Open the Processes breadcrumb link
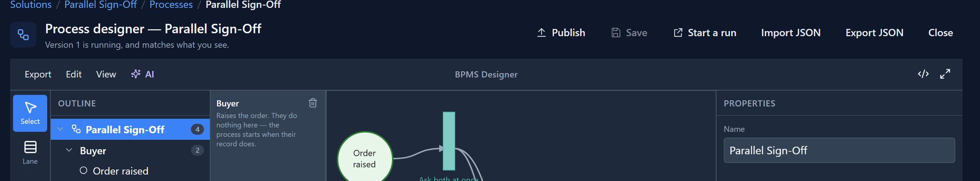This screenshot has height=181, width=980. click(x=171, y=5)
